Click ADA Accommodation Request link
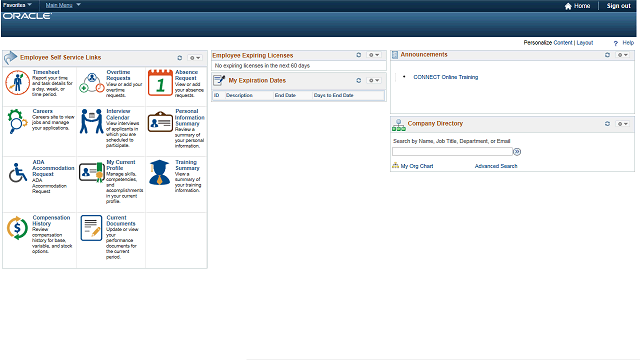 (53, 168)
